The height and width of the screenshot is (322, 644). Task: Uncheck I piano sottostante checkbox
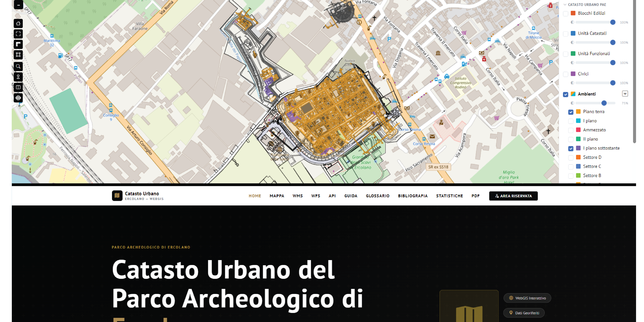(571, 148)
